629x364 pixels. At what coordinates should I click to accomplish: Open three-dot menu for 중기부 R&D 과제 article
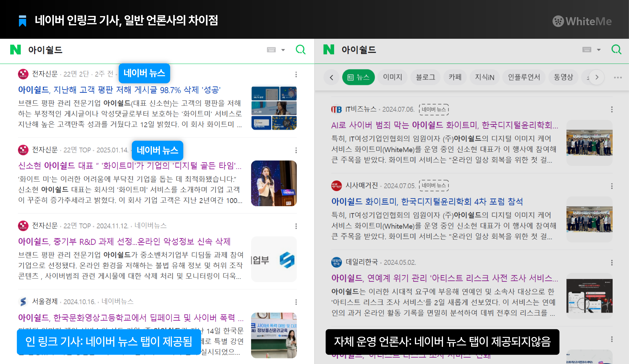(x=296, y=226)
